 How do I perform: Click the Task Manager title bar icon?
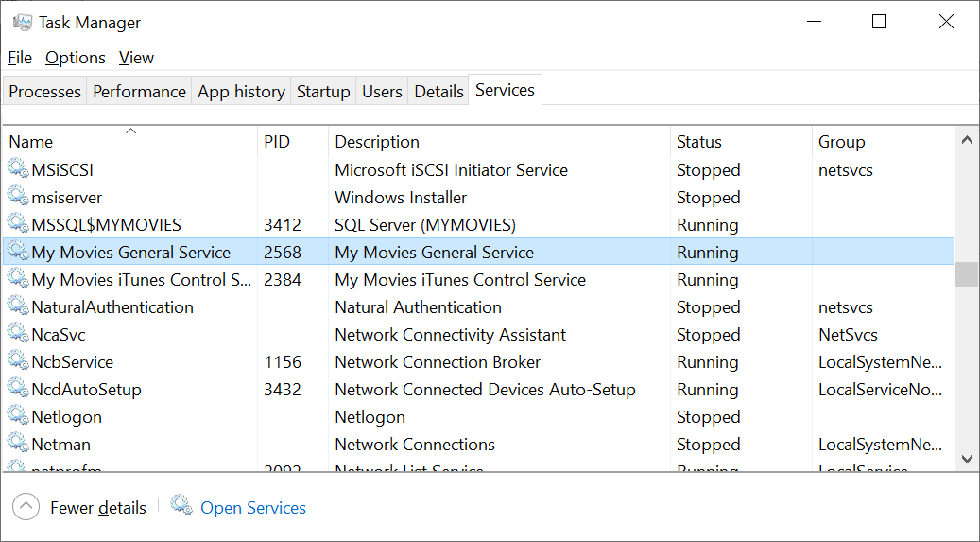[x=22, y=23]
